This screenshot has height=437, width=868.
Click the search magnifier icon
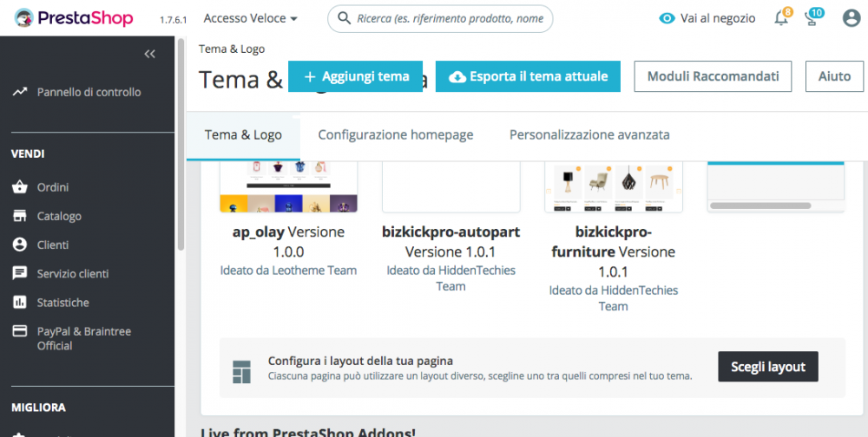344,19
